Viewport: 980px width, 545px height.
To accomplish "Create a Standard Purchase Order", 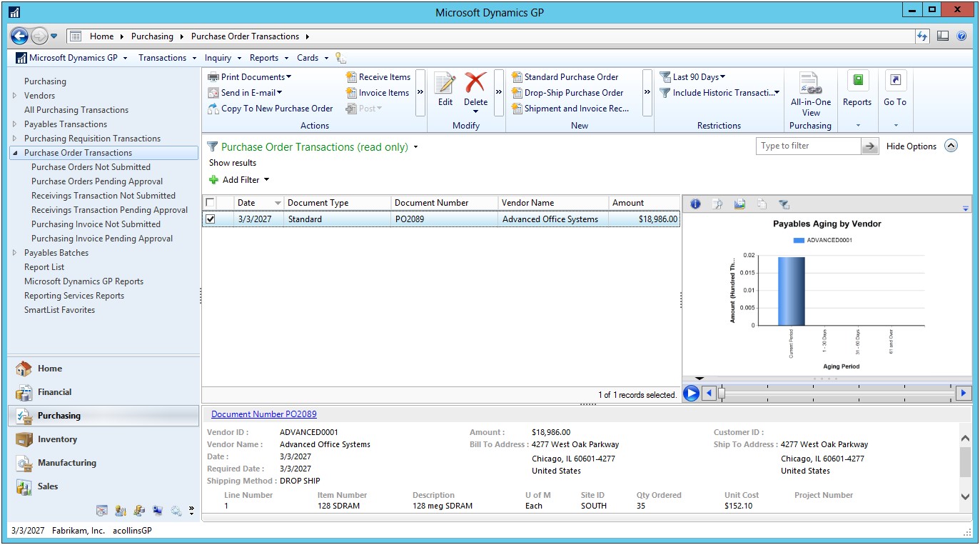I will [565, 77].
